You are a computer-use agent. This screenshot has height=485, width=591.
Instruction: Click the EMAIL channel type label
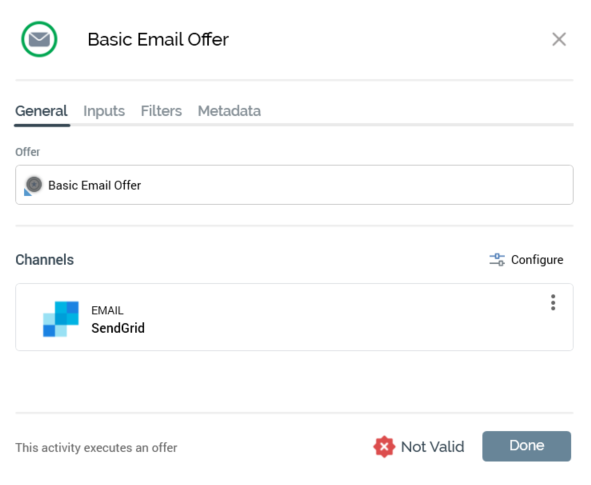click(x=107, y=311)
